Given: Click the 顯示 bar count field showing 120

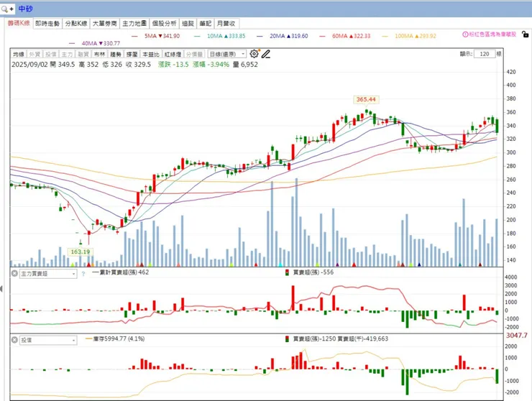Looking at the screenshot, I should (x=485, y=54).
